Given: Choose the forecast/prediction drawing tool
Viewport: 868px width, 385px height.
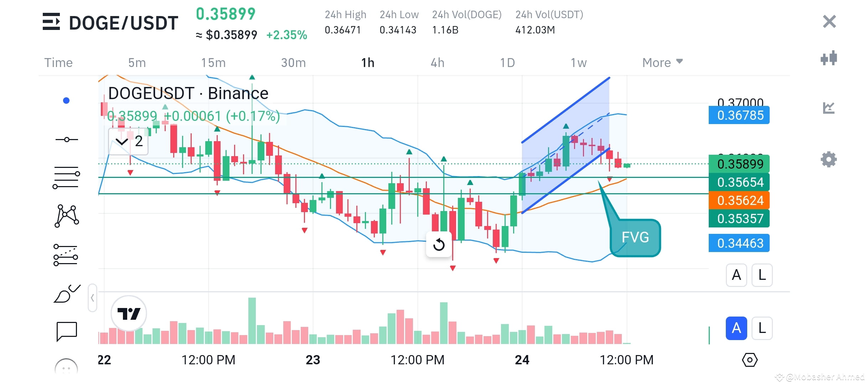Looking at the screenshot, I should point(66,255).
